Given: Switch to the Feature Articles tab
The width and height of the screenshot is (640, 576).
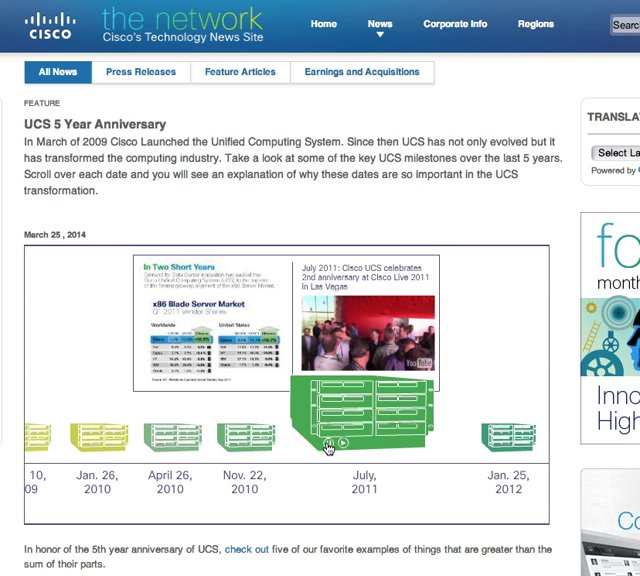Looking at the screenshot, I should coord(240,72).
